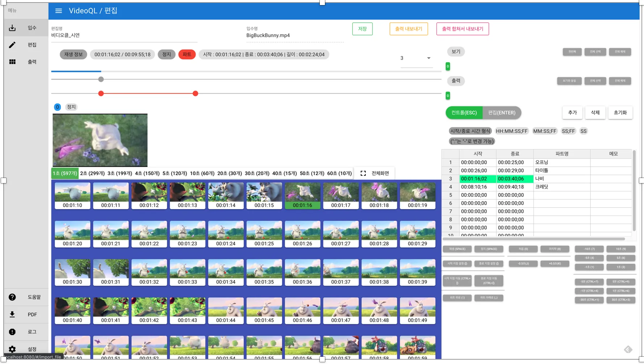Viewport: 644px width, 364px height.
Task: Select the 2초 (299개) interval tab
Action: point(92,174)
